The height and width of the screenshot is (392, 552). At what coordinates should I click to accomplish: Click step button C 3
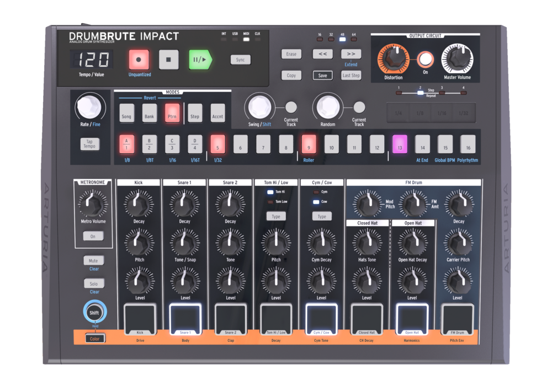coord(172,144)
